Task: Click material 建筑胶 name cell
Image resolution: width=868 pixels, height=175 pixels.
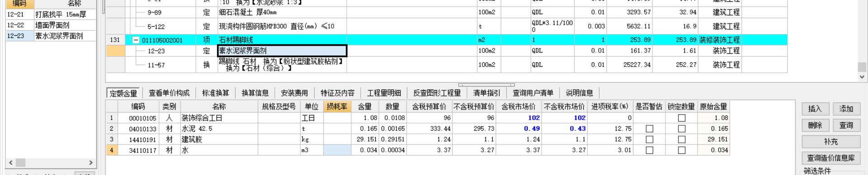Action: pyautogui.click(x=219, y=140)
